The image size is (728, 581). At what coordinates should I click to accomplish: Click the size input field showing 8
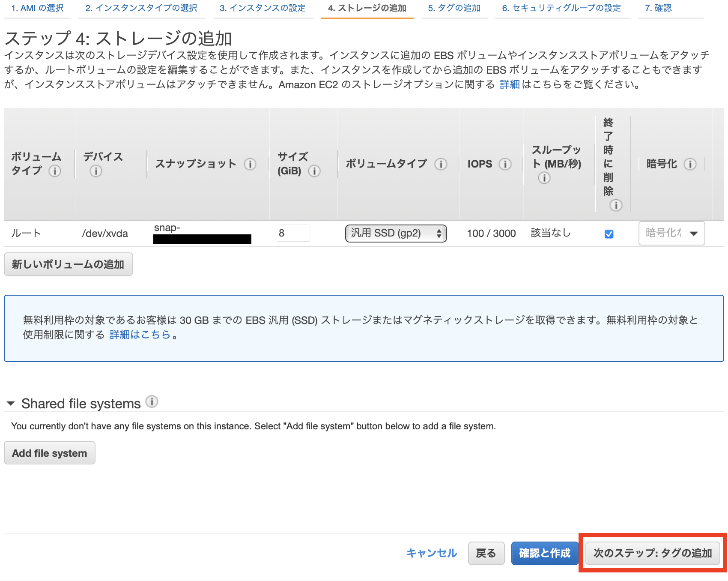tap(293, 233)
